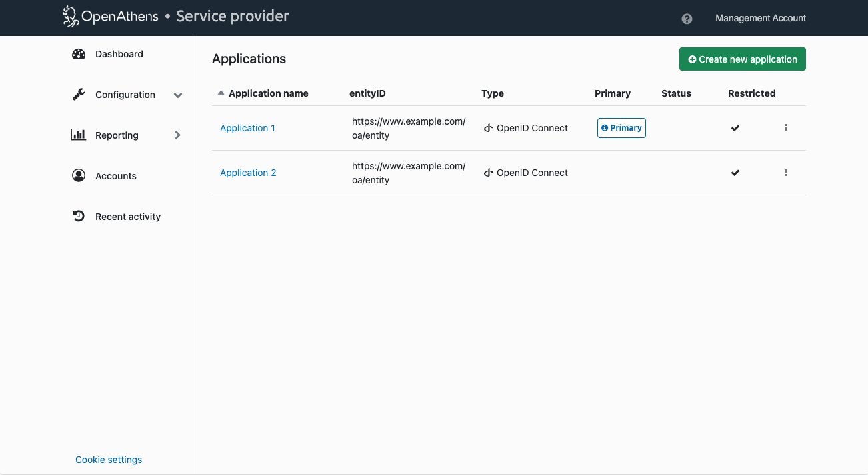Expand the Configuration menu chevron
The width and height of the screenshot is (868, 475).
pos(178,95)
